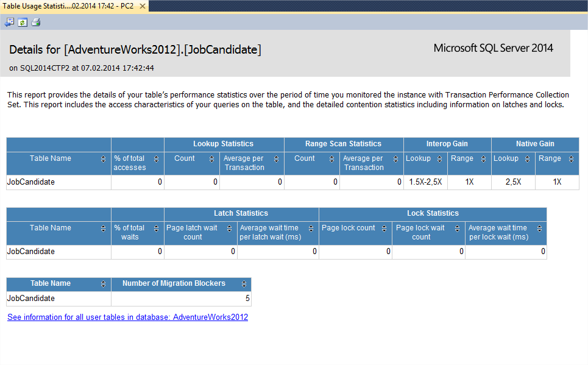The height and width of the screenshot is (365, 588).
Task: Sort by % of total accesses column
Action: (157, 159)
